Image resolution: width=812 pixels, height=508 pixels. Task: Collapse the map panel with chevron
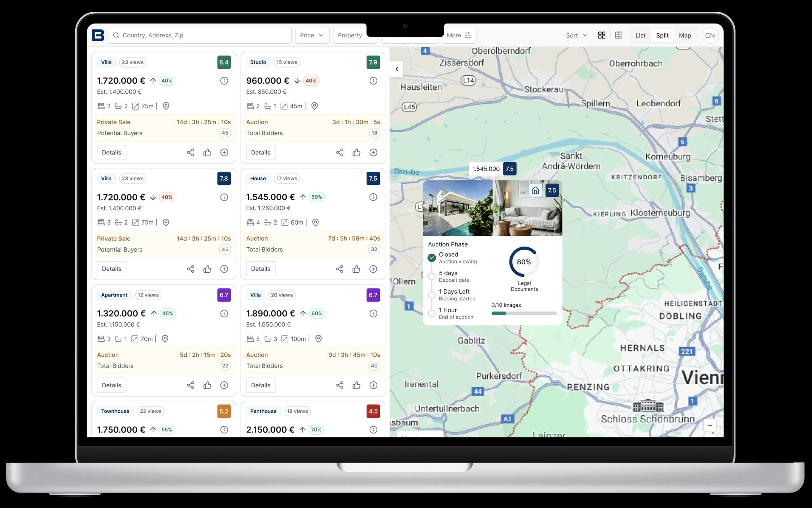tap(396, 69)
